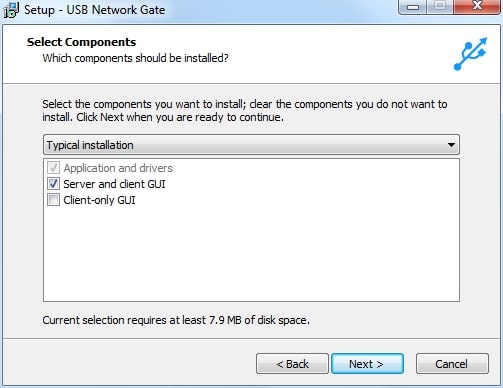The image size is (503, 388).
Task: Click the Application and drivers label
Action: click(x=118, y=168)
